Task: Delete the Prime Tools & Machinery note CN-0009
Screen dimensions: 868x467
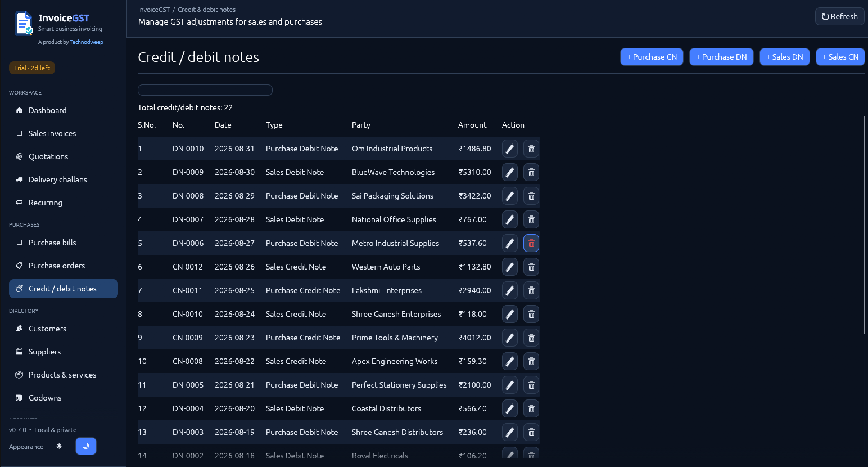Action: pyautogui.click(x=531, y=338)
